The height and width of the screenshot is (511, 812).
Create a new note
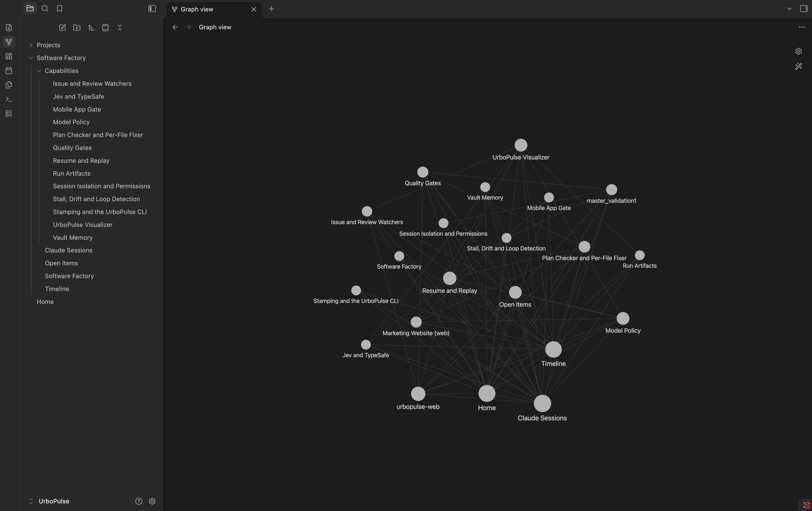click(62, 28)
